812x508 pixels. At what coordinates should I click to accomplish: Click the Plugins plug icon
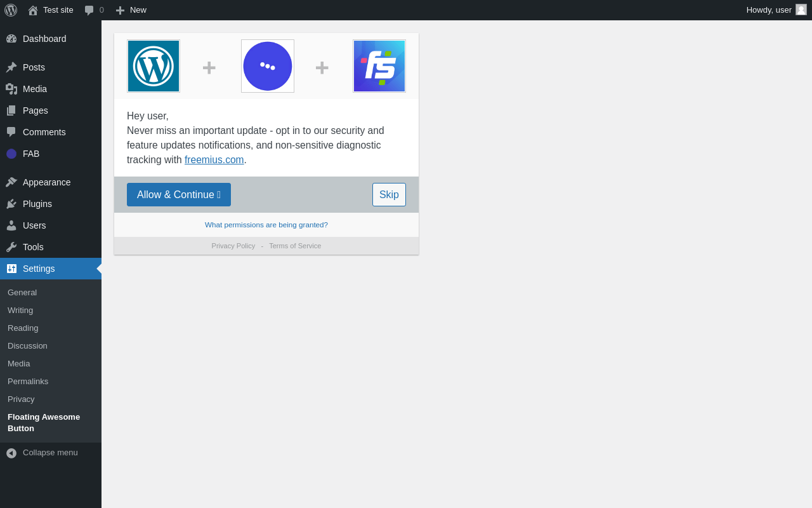pyautogui.click(x=11, y=204)
